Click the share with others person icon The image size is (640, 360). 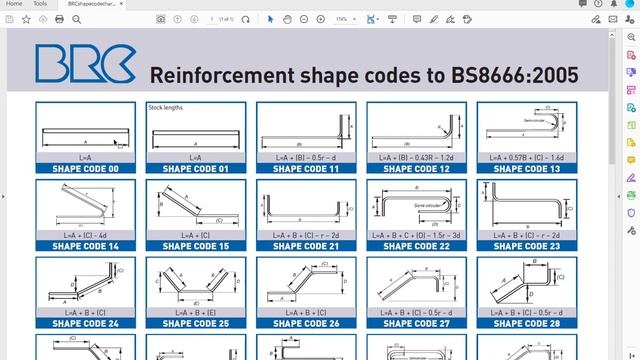click(629, 19)
